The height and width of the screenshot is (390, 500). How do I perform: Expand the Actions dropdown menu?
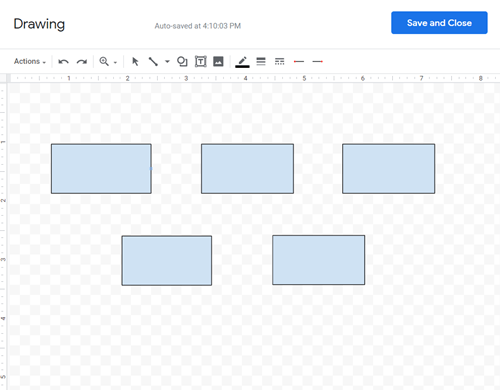30,62
